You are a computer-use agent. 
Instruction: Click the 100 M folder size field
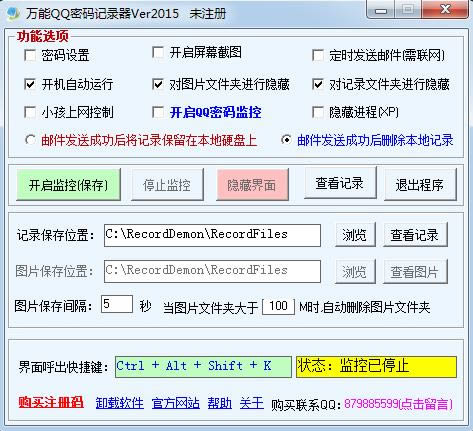tap(278, 306)
